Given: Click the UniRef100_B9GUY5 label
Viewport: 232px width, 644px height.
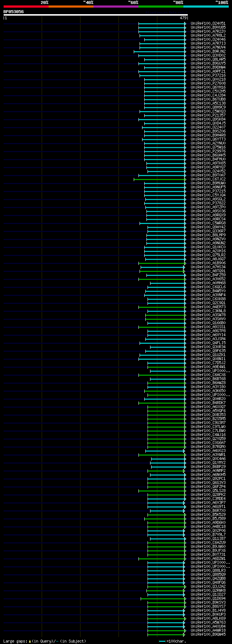Looking at the screenshot, I should point(208,63).
